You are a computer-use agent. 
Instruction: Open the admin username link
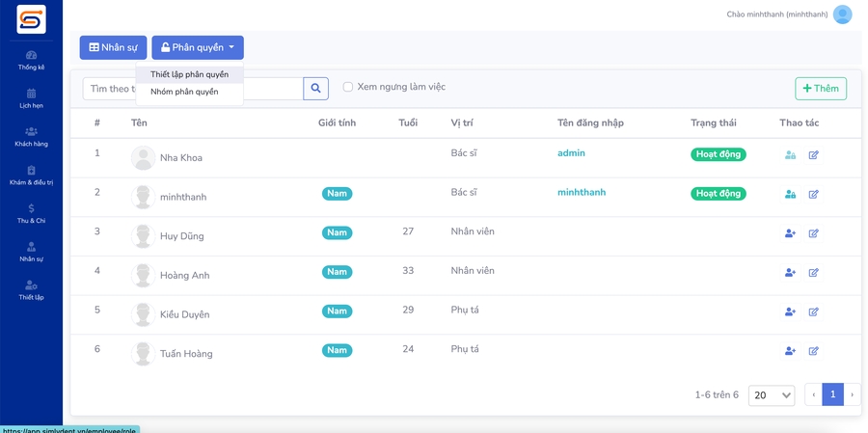[x=571, y=153]
